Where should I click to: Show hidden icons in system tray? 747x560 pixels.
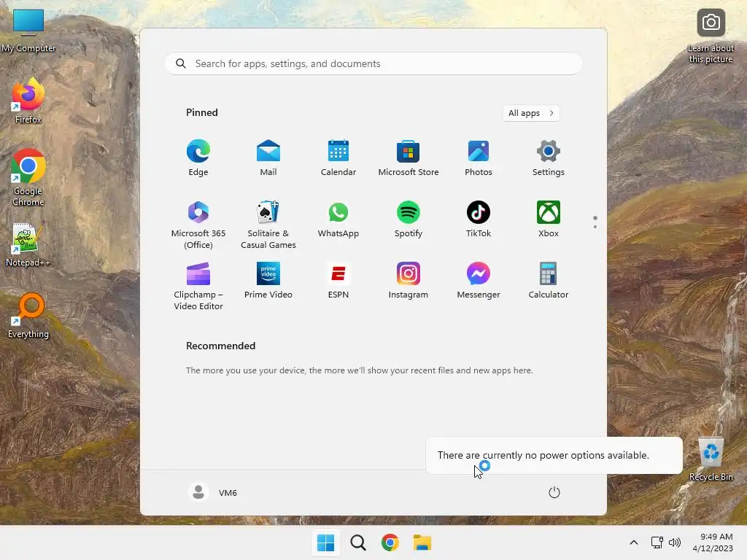point(634,542)
